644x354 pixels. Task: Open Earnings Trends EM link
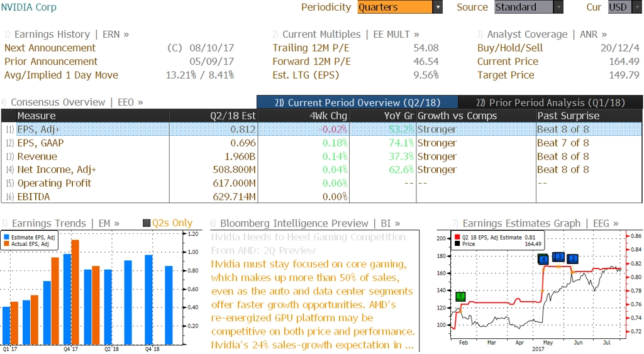(x=65, y=223)
